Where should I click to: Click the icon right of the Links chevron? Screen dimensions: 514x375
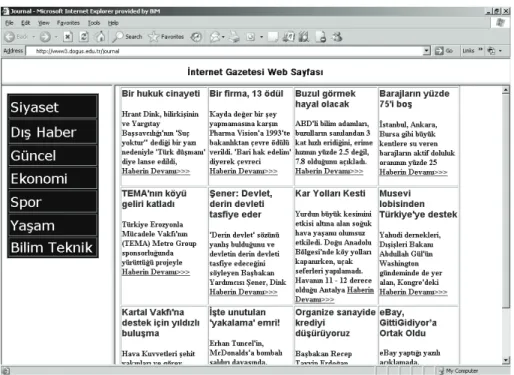(x=491, y=51)
